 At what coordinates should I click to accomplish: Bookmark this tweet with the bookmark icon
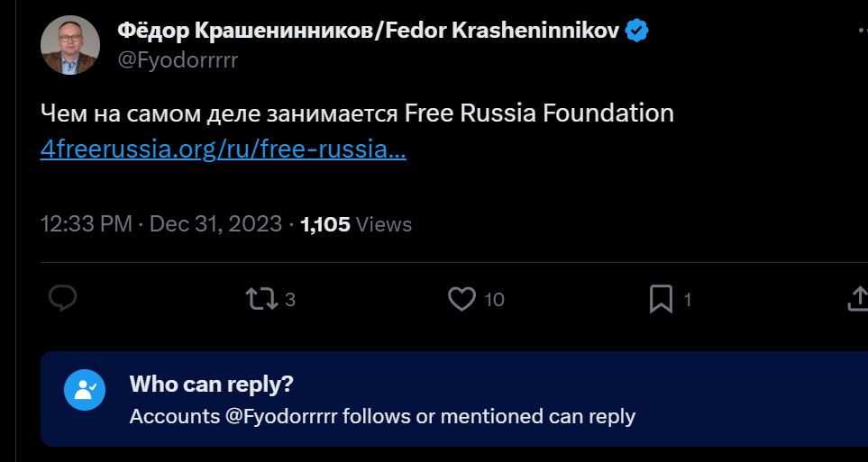(662, 299)
